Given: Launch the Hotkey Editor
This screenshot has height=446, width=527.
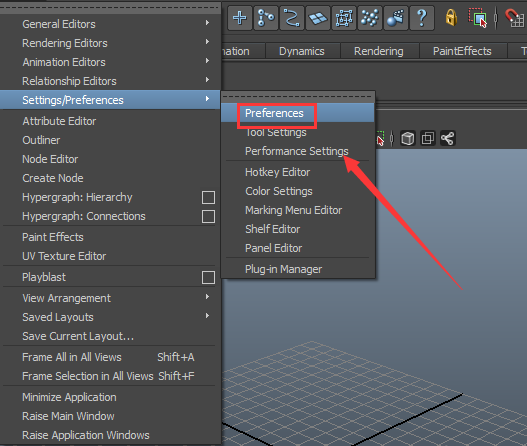Looking at the screenshot, I should [298, 172].
